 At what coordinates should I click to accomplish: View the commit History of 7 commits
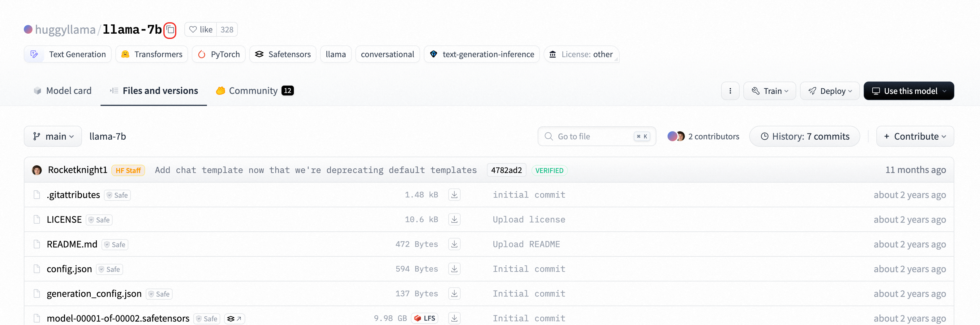click(x=804, y=136)
